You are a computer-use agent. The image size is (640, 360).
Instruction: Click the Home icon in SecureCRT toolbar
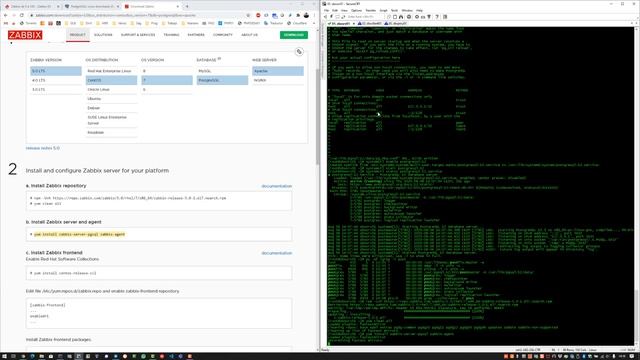[x=401, y=17]
